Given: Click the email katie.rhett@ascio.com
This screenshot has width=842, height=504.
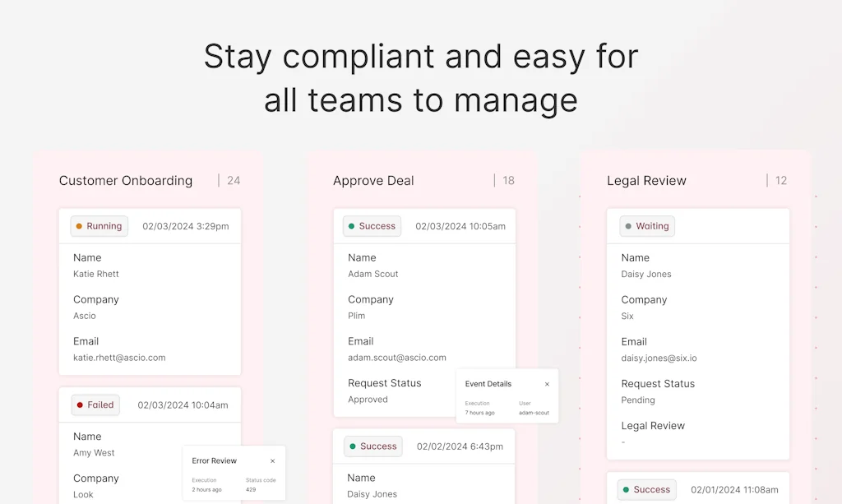Looking at the screenshot, I should [120, 358].
